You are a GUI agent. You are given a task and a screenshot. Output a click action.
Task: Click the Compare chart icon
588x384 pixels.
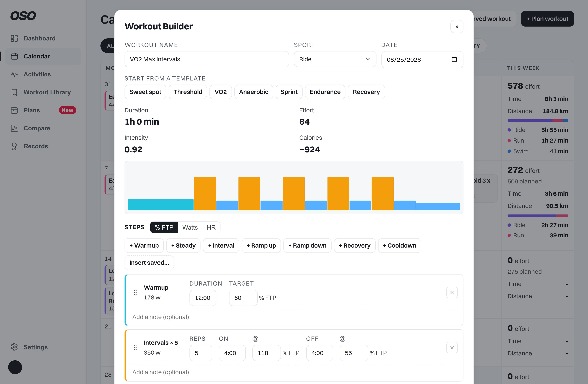pos(14,128)
